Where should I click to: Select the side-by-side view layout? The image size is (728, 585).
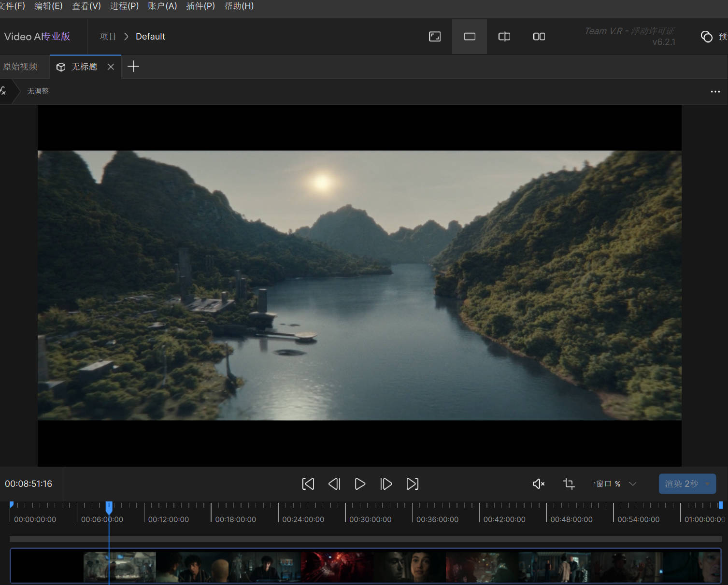539,37
